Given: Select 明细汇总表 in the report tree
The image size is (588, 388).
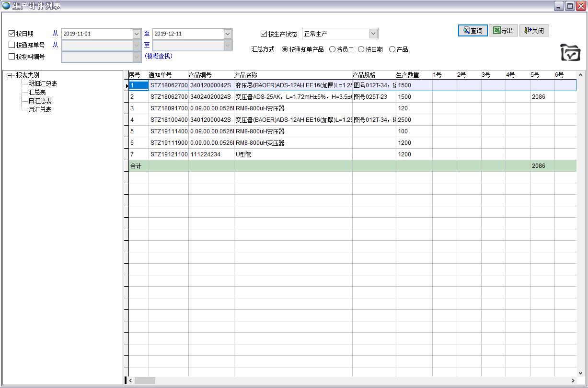Looking at the screenshot, I should coord(43,84).
